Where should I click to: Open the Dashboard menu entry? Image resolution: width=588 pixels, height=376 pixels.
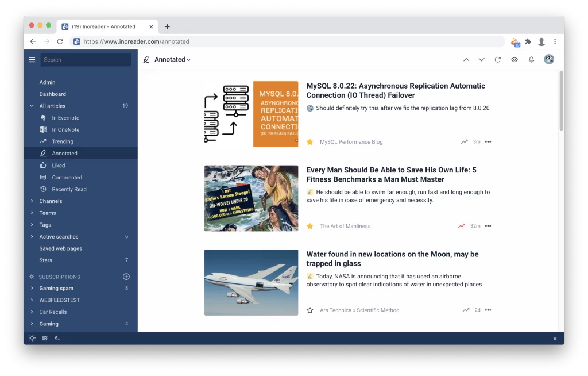tap(54, 94)
